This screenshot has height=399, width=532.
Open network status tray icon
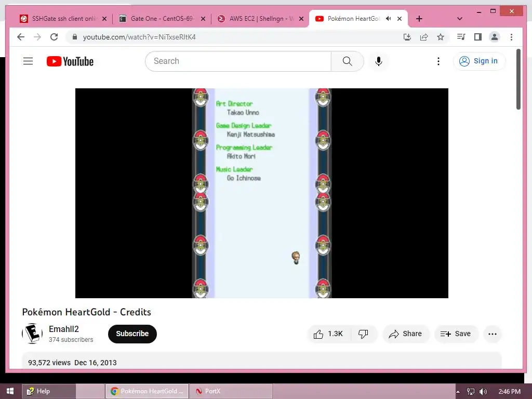pos(471,392)
